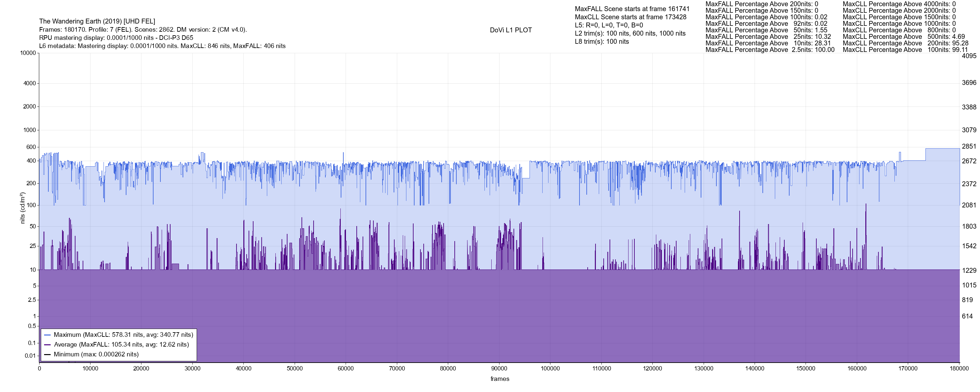Viewport: 980px width, 392px height.
Task: Click the black Minimum legend line swatch
Action: point(48,355)
